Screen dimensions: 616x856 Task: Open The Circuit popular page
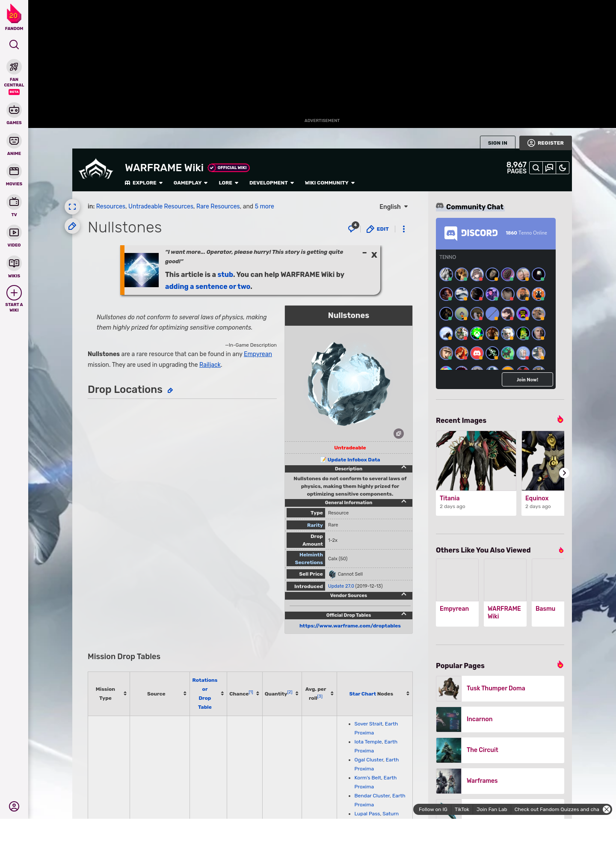coord(500,750)
